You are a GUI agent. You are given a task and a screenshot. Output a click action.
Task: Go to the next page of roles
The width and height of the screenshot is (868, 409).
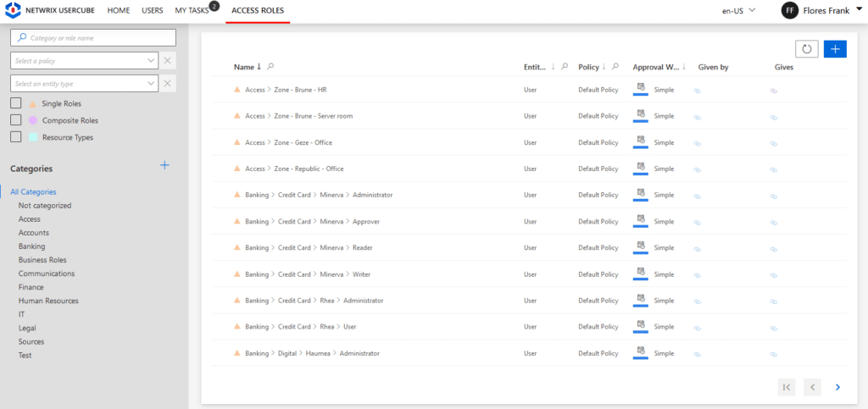click(x=837, y=388)
